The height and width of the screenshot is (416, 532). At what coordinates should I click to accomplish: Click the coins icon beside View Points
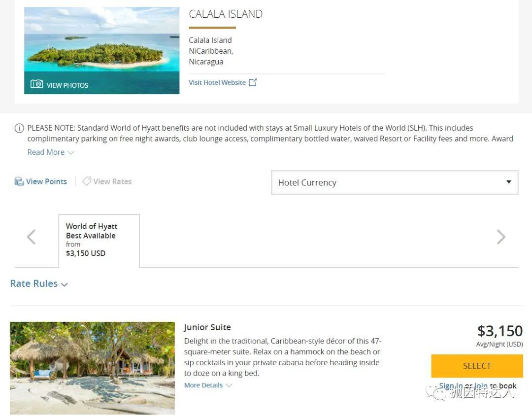19,181
